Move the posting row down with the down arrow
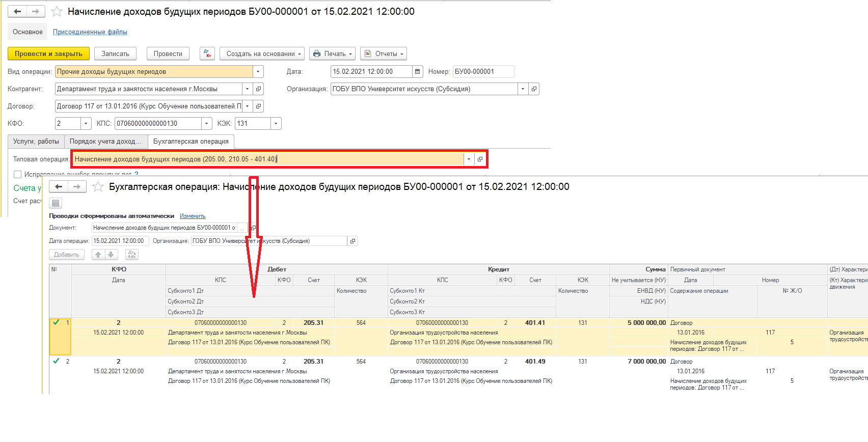The image size is (868, 442). coord(111,255)
